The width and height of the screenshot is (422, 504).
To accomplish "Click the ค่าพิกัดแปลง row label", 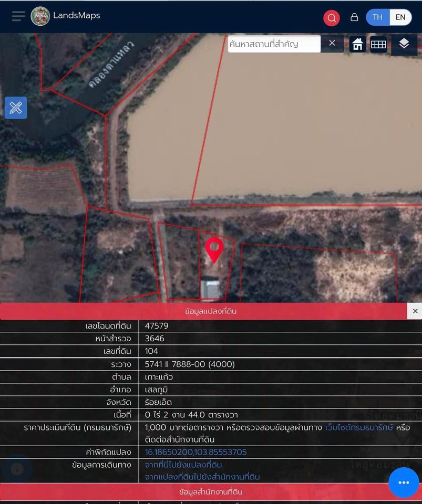I will pyautogui.click(x=108, y=452).
